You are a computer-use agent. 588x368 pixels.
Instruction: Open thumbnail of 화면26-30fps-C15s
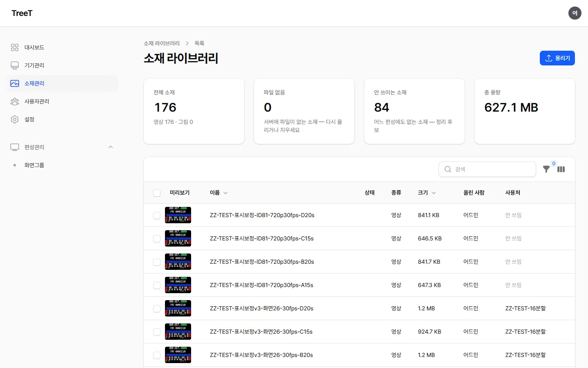pos(178,332)
